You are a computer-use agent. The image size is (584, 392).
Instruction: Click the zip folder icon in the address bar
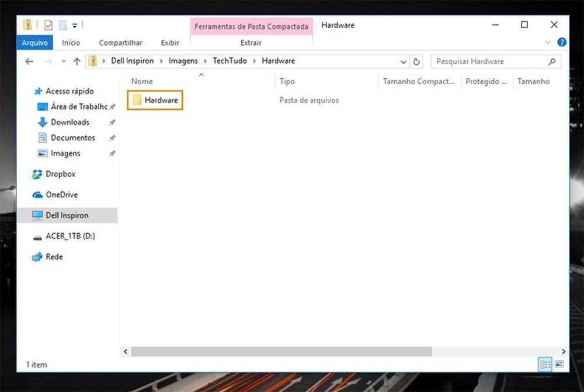point(92,61)
